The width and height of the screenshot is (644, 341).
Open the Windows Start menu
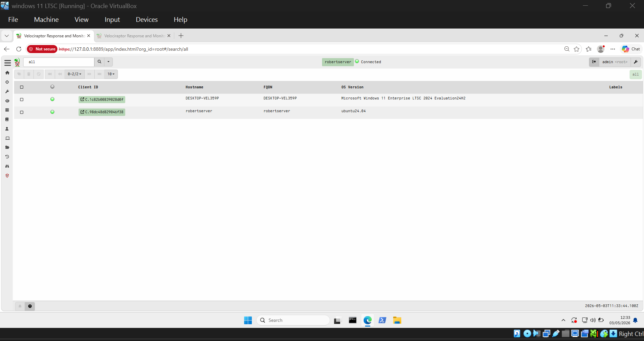pos(248,320)
